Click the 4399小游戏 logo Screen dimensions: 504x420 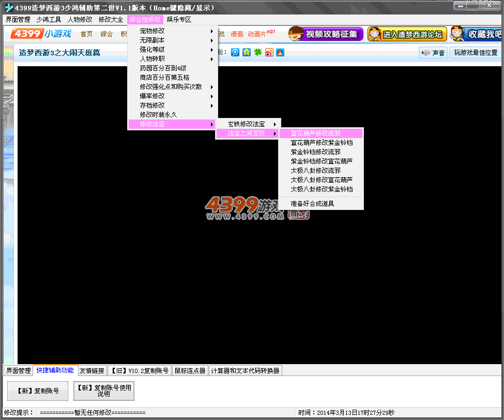(x=41, y=34)
